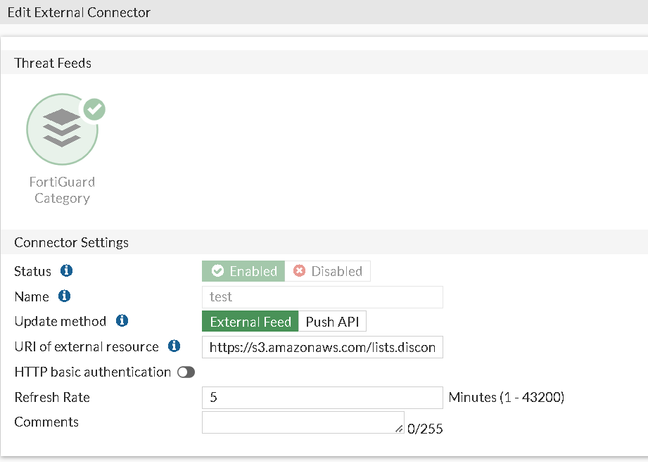Click the info icon for URI of external resource
The height and width of the screenshot is (462, 648).
point(174,346)
